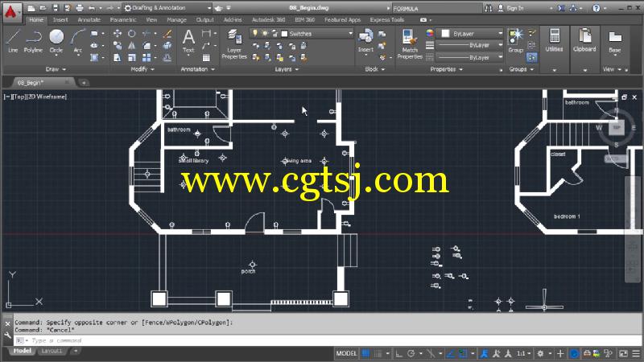Screen dimensions: 644x362
Task: Select the Polyline tool
Action: coord(33,41)
